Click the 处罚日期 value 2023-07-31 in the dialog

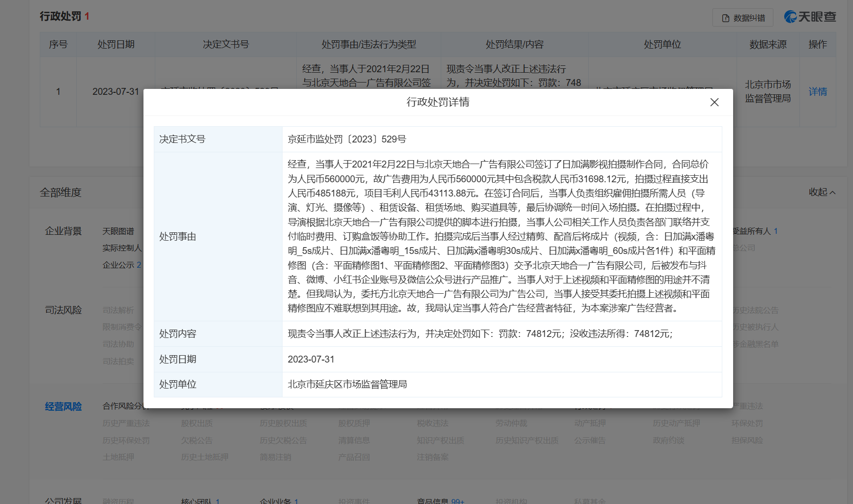pos(311,359)
